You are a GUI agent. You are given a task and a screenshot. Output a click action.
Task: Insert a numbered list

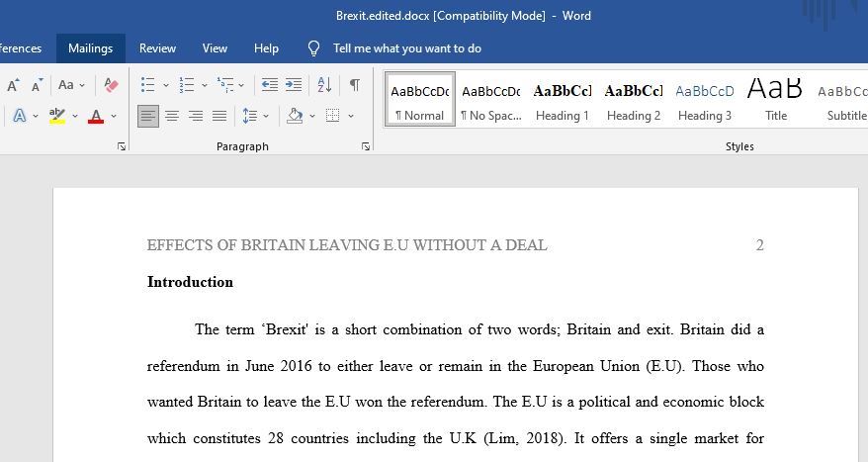tap(187, 85)
